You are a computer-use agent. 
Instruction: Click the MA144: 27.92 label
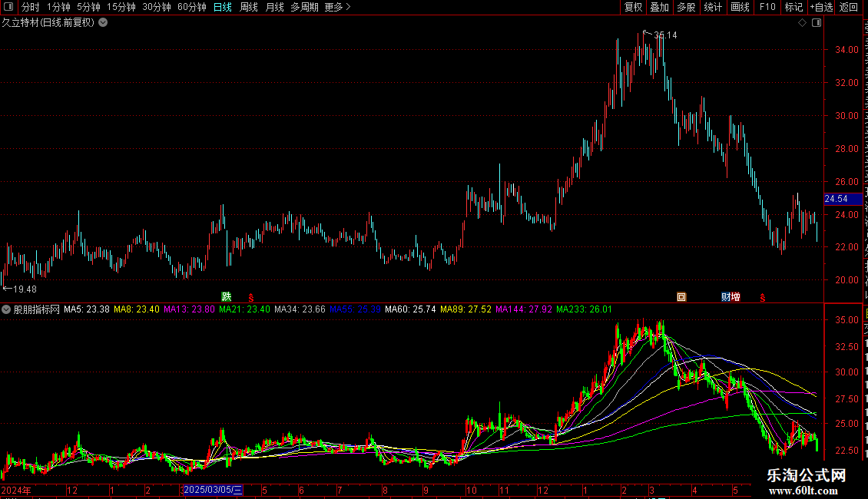pyautogui.click(x=524, y=310)
